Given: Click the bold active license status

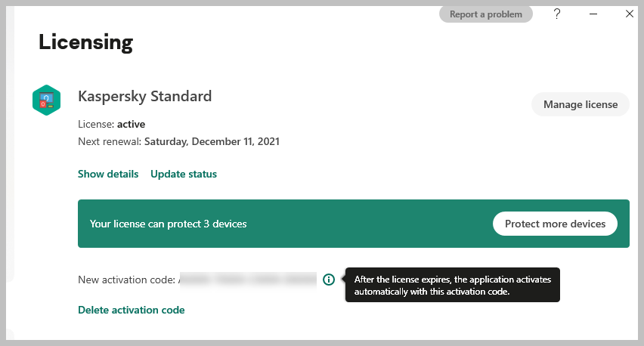Looking at the screenshot, I should click(x=132, y=124).
